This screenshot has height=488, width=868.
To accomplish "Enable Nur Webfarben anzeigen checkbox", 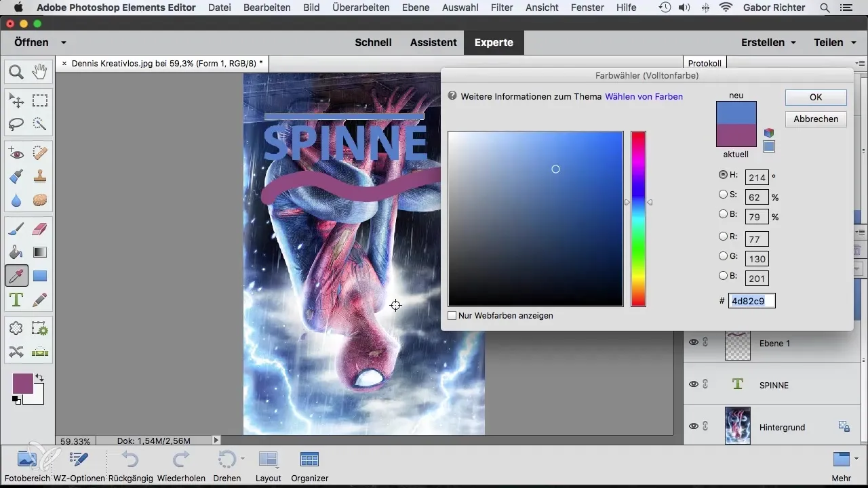I will (x=452, y=316).
